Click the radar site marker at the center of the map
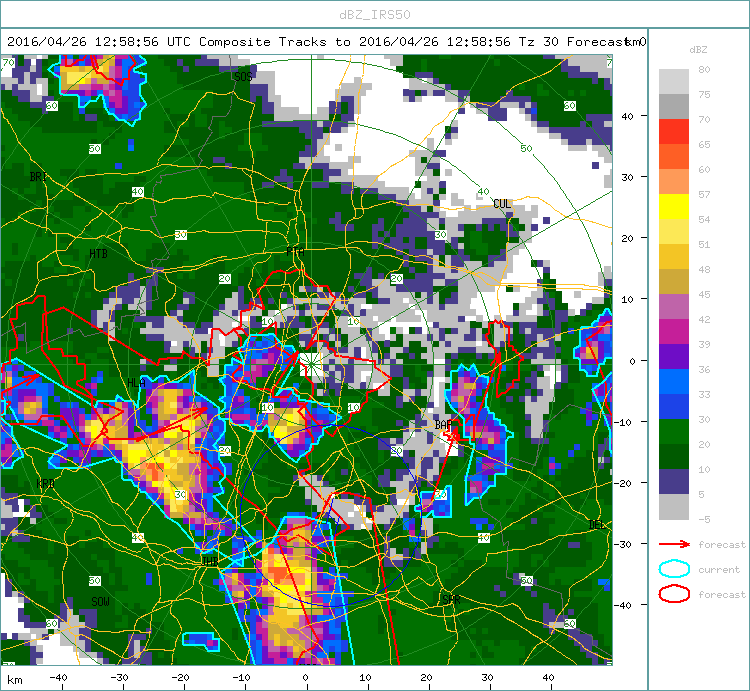 tap(311, 365)
